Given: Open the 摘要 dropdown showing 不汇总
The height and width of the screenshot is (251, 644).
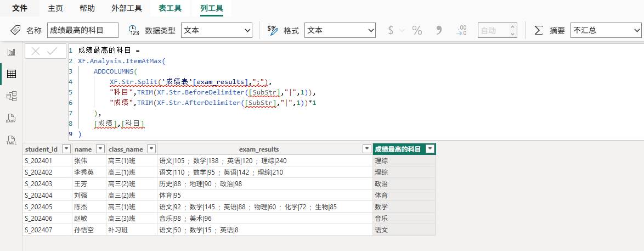Looking at the screenshot, I should pyautogui.click(x=606, y=30).
